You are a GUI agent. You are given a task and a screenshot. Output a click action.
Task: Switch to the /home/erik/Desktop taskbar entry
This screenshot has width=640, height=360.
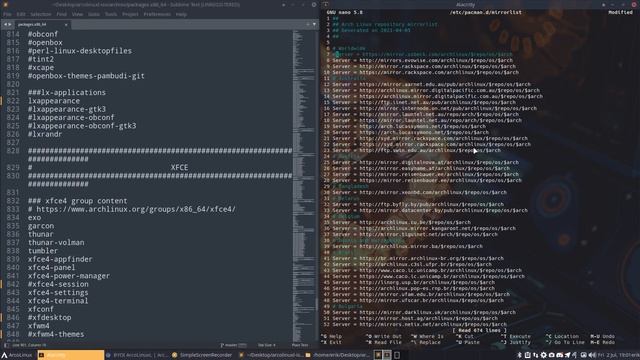[338, 355]
